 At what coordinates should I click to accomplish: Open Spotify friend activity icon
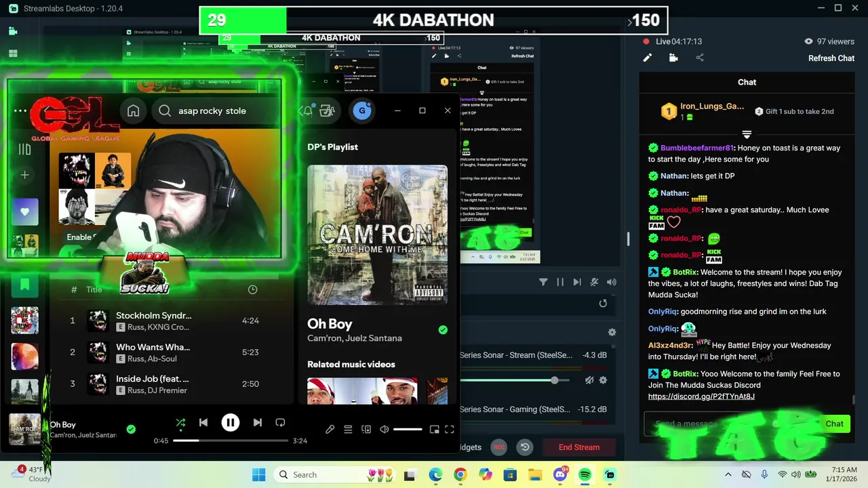328,111
